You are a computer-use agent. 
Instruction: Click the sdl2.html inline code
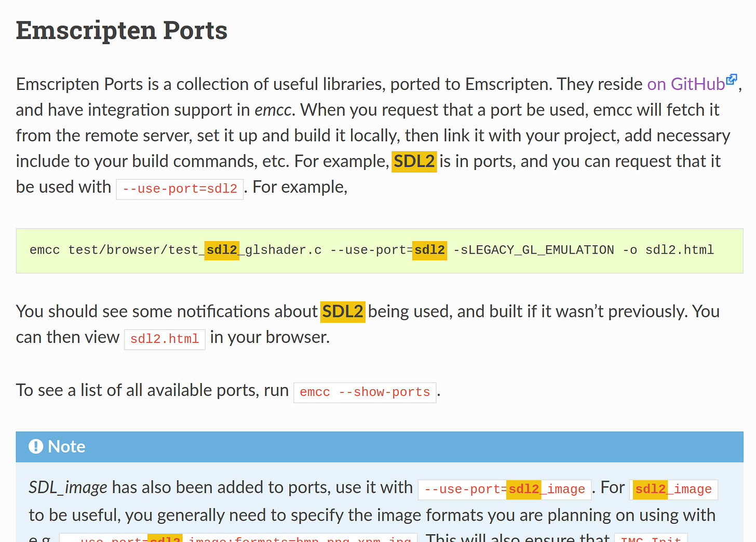tap(165, 339)
